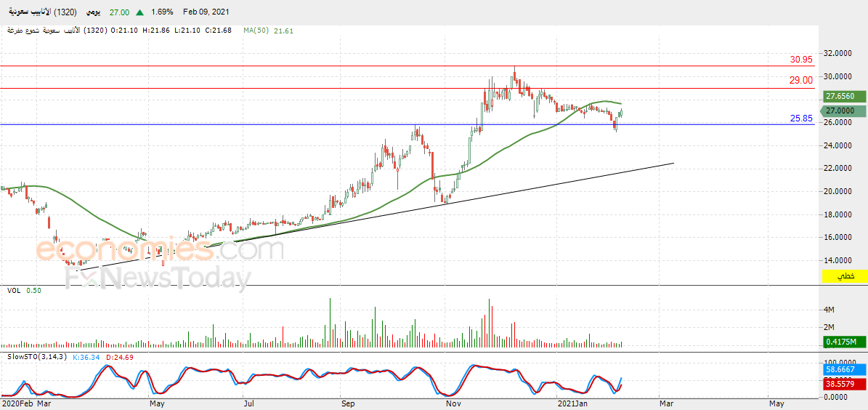Image resolution: width=868 pixels, height=410 pixels.
Task: Click the L:21.10 low value in legend
Action: (x=187, y=31)
